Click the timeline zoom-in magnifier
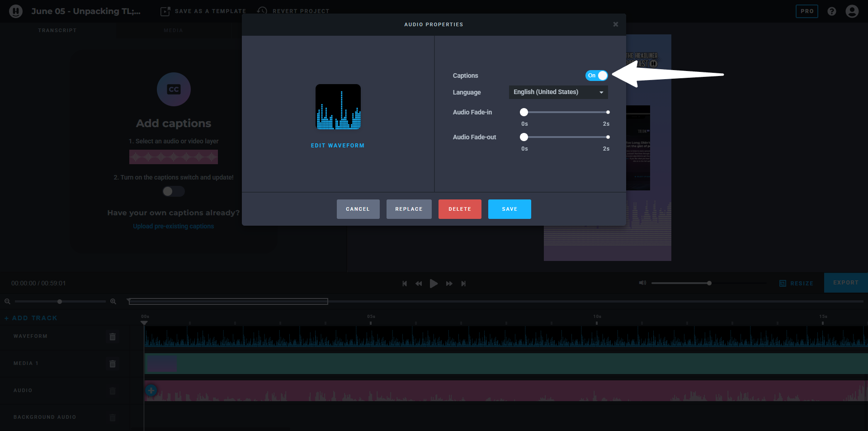868x431 pixels. point(113,302)
